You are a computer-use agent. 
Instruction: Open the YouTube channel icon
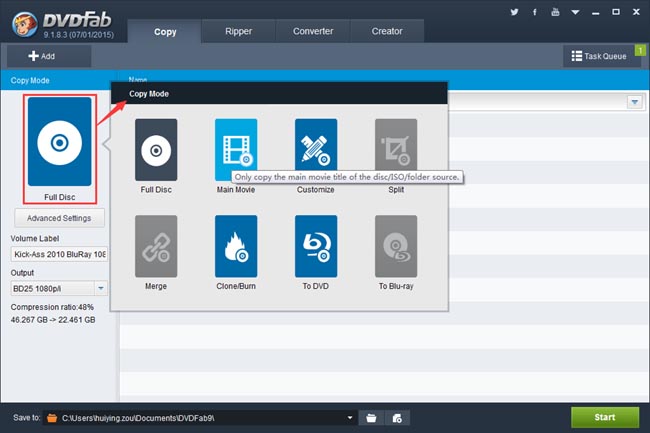tap(557, 13)
